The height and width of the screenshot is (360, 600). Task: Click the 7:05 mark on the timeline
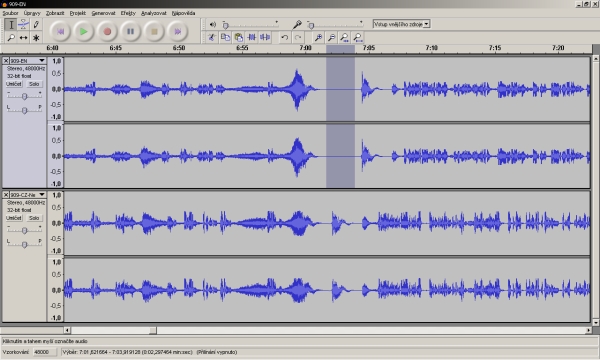pyautogui.click(x=368, y=48)
